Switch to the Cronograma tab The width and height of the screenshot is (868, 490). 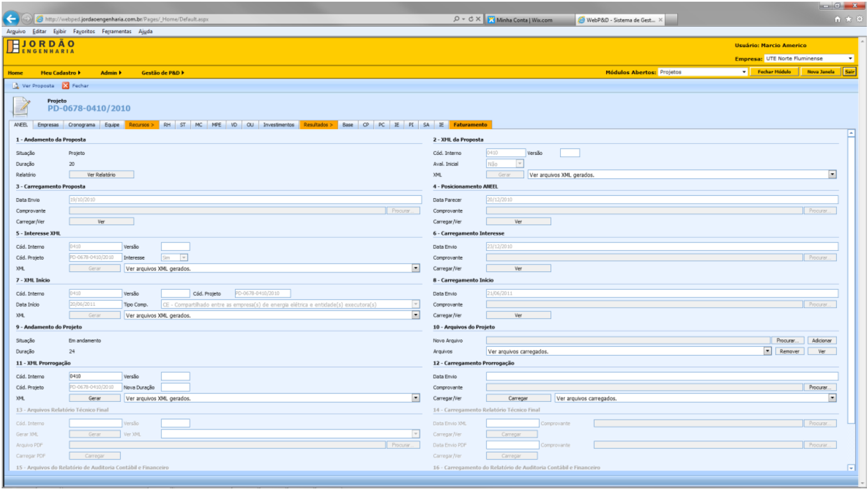(x=82, y=125)
